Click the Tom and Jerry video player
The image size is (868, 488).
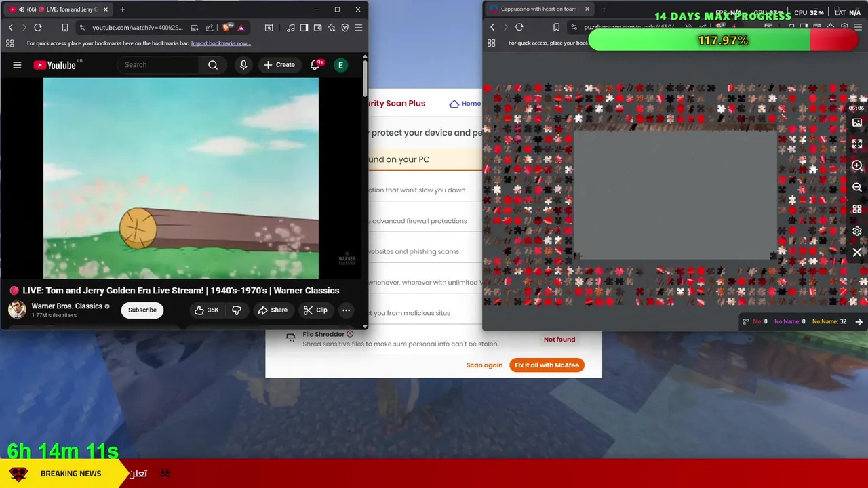(181, 178)
